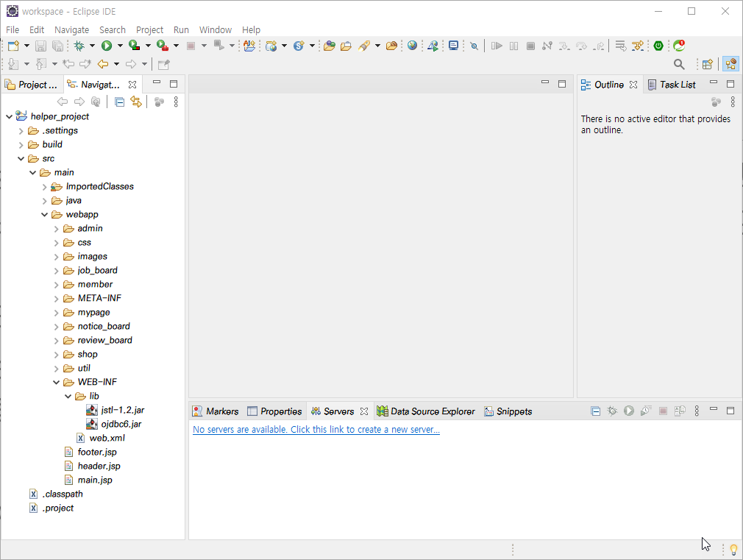This screenshot has width=743, height=560.
Task: Open dropdown next to Back arrow
Action: point(116,64)
